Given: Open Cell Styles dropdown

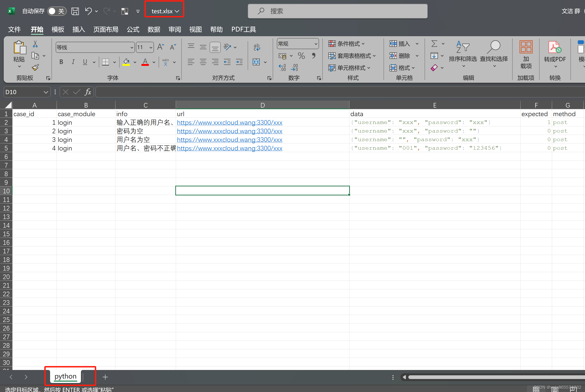Looking at the screenshot, I should click(x=349, y=68).
